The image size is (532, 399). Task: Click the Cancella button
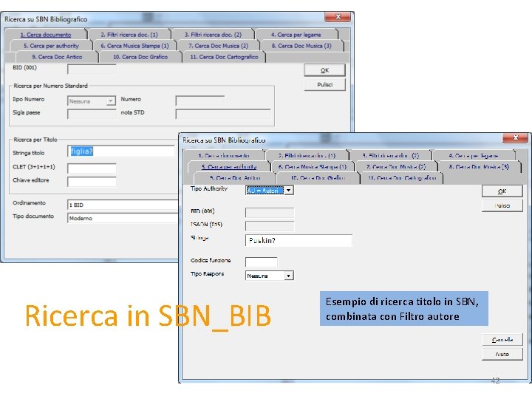click(502, 340)
